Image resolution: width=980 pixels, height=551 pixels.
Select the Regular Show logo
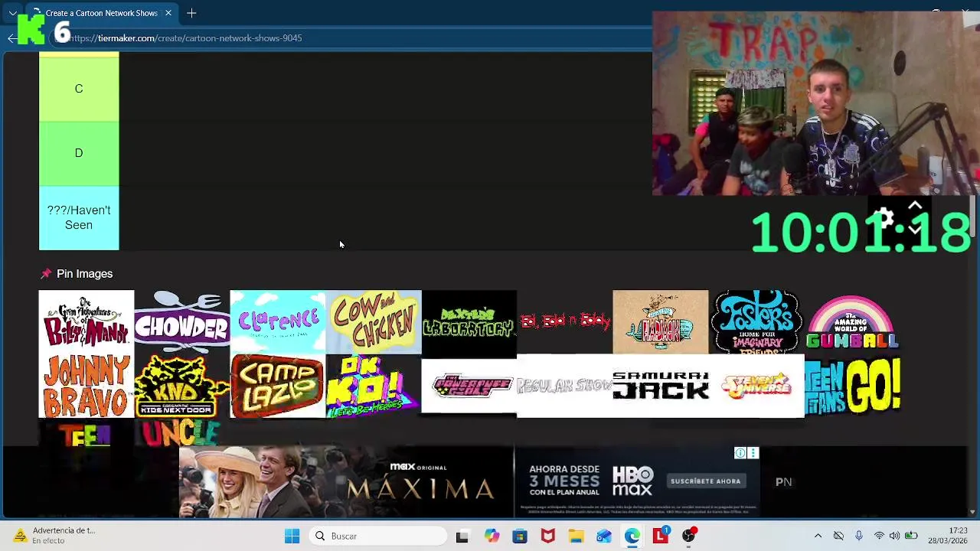(x=565, y=386)
